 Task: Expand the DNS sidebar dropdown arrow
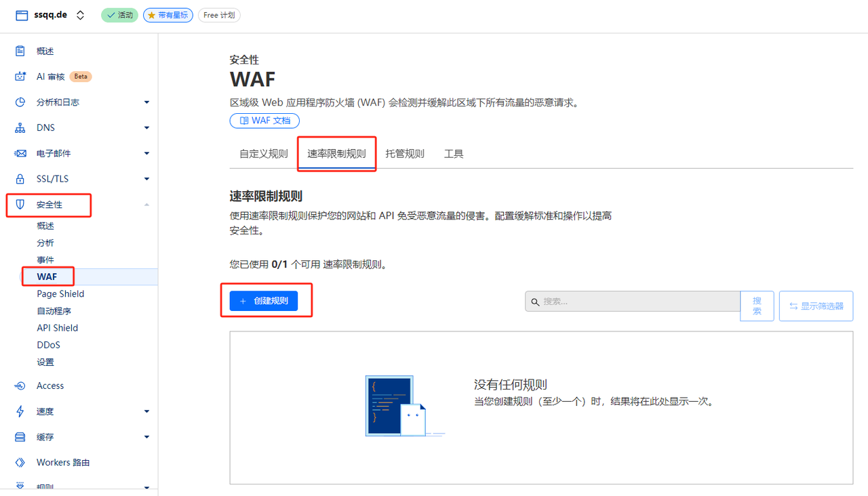pyautogui.click(x=146, y=127)
